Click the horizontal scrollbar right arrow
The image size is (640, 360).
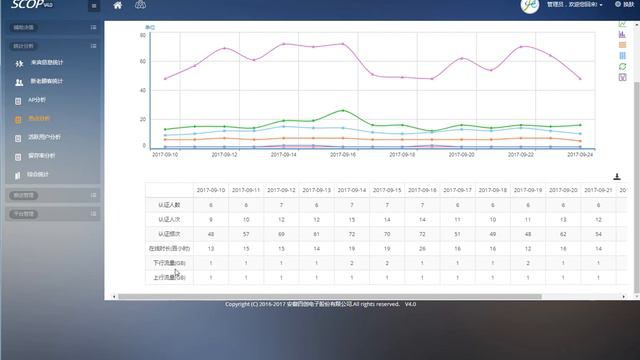click(x=624, y=297)
